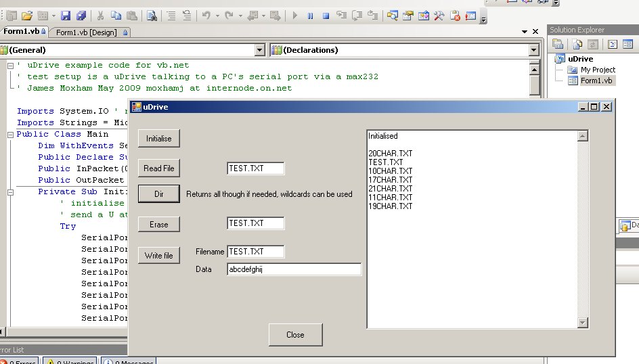Click the Break All pause icon
Screen dimensions: 639x364
[x=311, y=16]
